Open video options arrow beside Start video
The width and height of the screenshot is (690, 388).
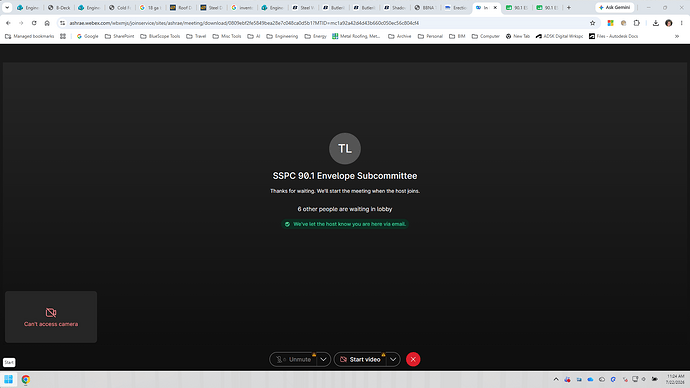point(393,359)
